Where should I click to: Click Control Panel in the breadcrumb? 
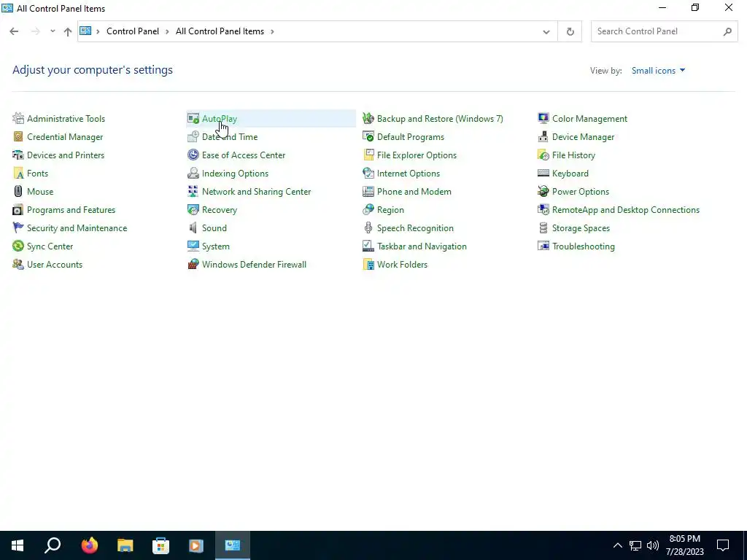(x=133, y=31)
